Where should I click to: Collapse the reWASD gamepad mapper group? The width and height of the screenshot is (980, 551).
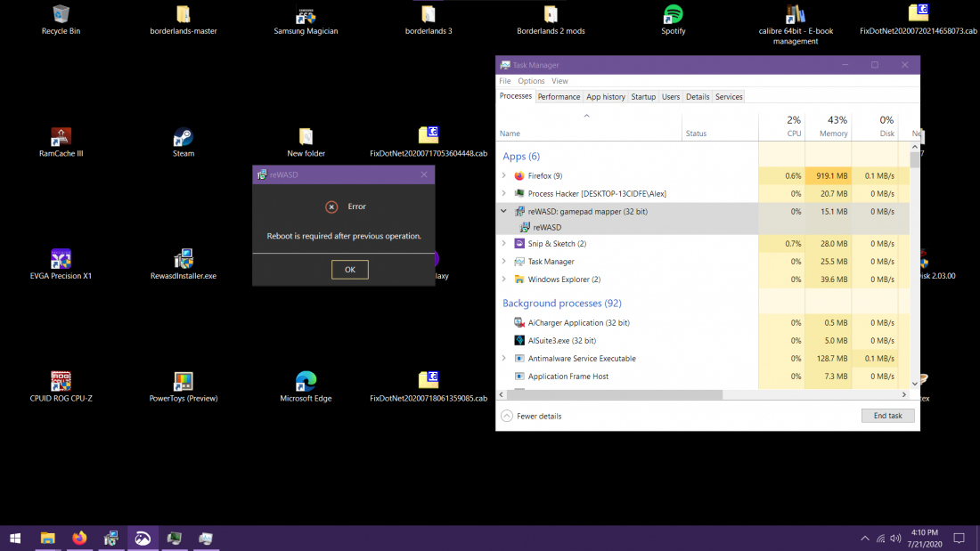pos(504,212)
